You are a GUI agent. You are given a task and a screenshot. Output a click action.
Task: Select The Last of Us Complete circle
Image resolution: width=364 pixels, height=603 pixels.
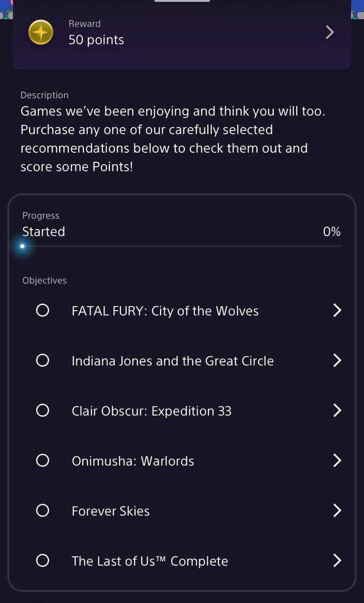coord(43,560)
